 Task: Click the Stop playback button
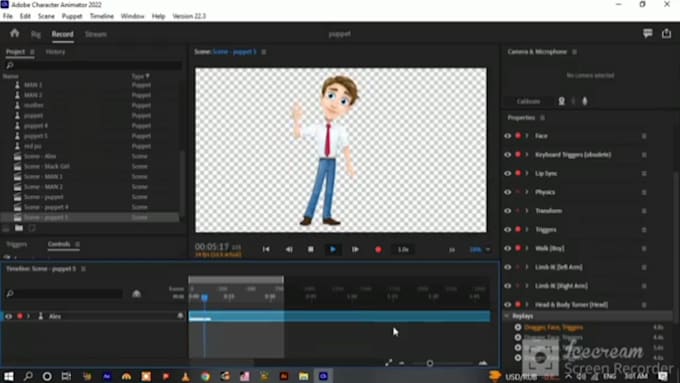(311, 249)
